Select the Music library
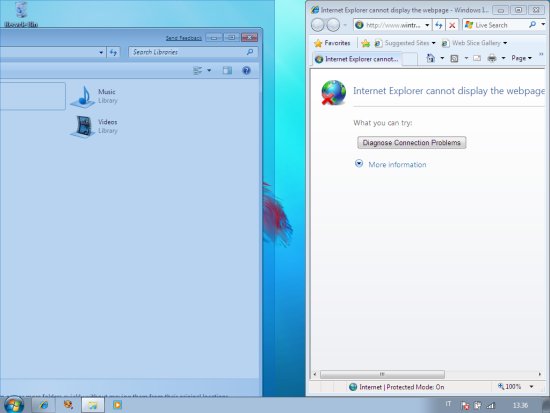 pyautogui.click(x=94, y=96)
